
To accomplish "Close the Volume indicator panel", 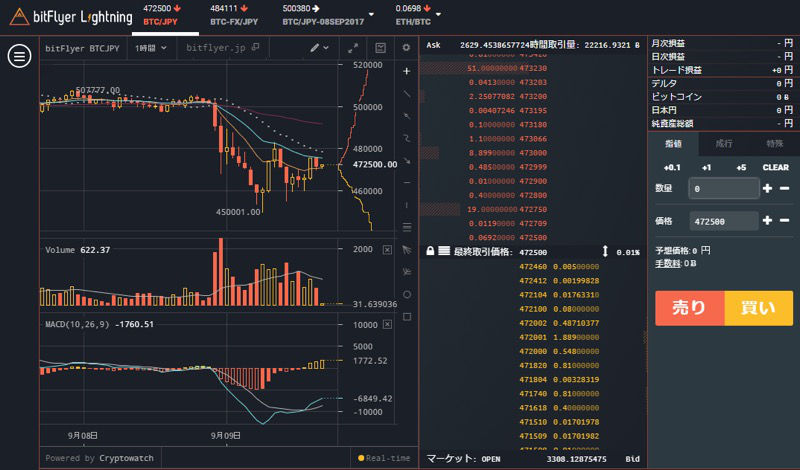I will pos(387,250).
